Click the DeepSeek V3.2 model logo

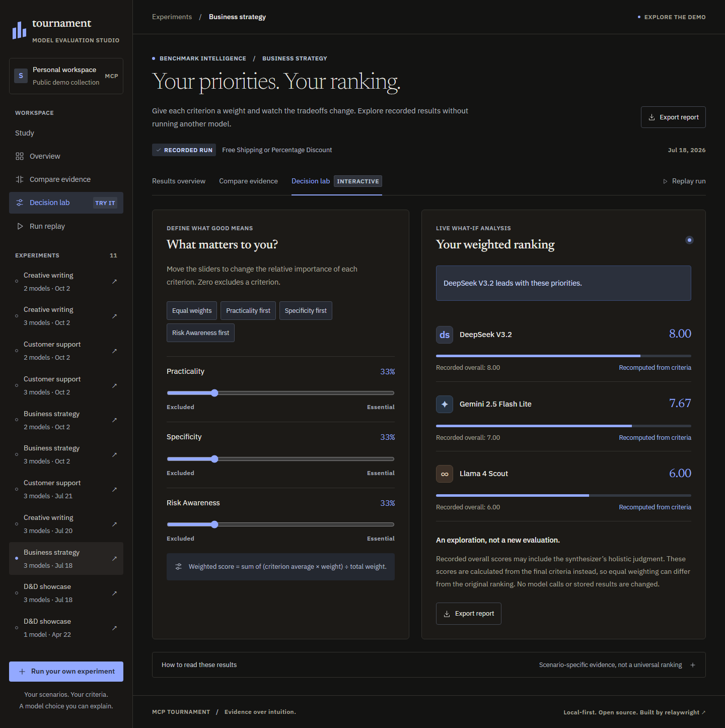click(x=445, y=335)
